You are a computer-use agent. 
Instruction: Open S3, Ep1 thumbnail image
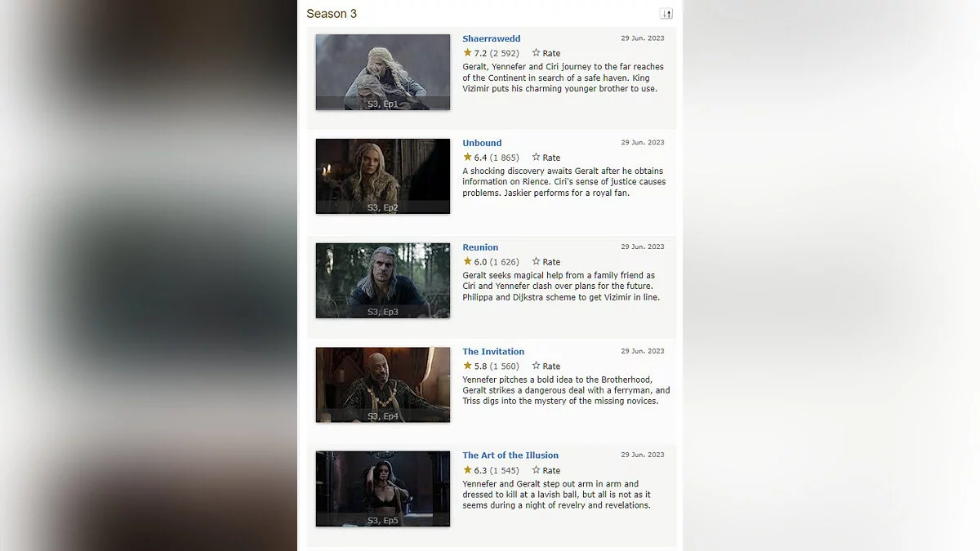pyautogui.click(x=383, y=72)
